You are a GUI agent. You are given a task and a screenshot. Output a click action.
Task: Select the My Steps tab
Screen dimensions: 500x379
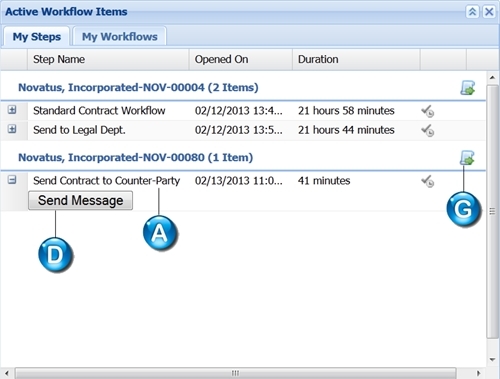click(x=37, y=36)
